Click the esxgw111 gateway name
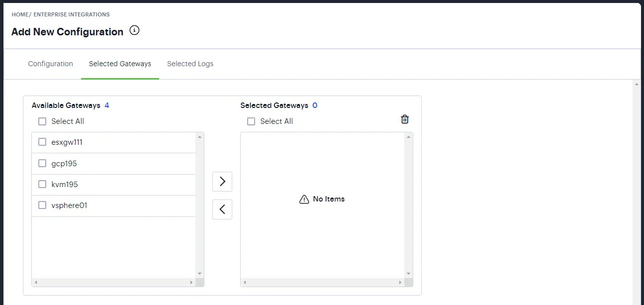The height and width of the screenshot is (305, 644). [x=67, y=142]
